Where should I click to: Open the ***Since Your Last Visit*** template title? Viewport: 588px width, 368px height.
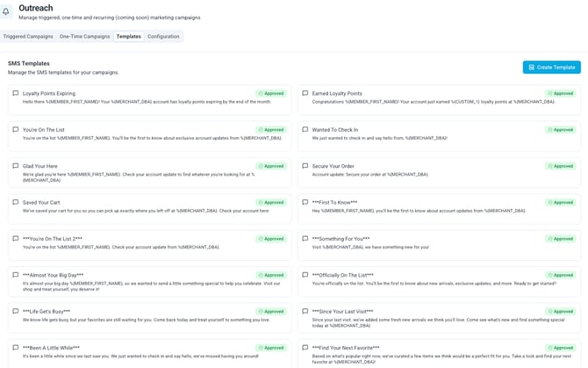[x=343, y=312]
